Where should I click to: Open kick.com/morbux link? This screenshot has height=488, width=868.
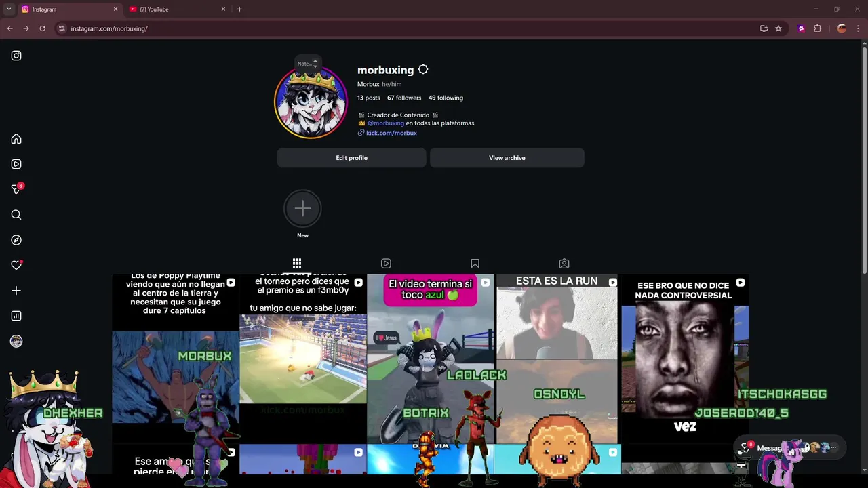(x=391, y=133)
